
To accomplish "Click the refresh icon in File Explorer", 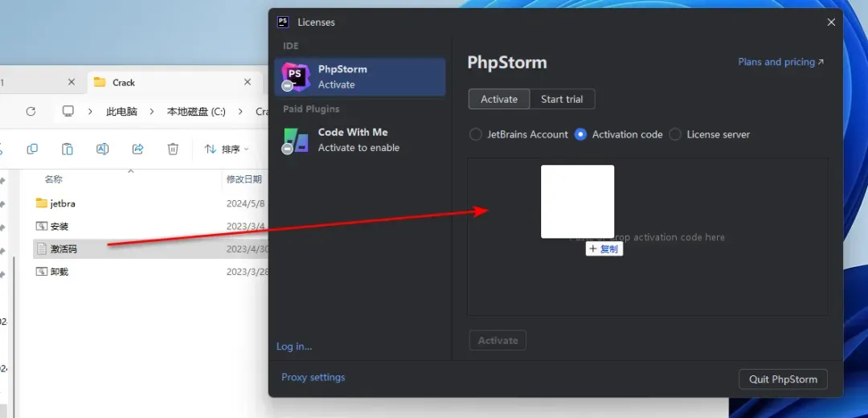I will click(x=31, y=111).
